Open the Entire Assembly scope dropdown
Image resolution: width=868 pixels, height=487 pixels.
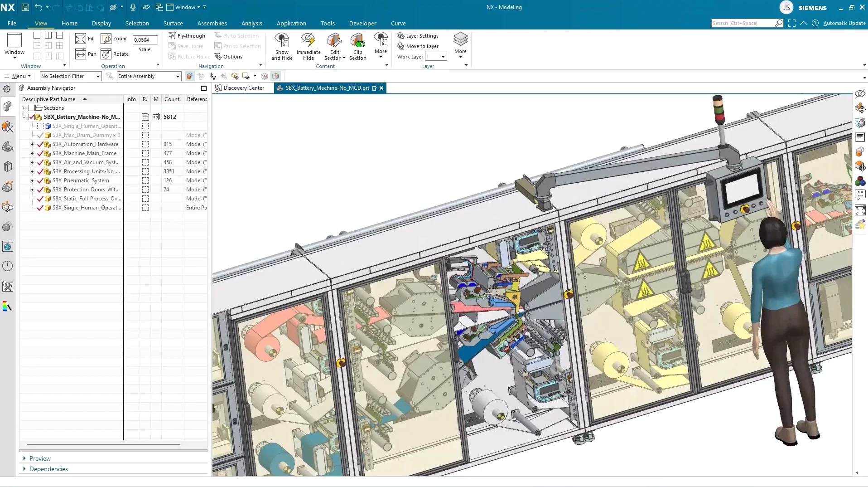(x=178, y=76)
